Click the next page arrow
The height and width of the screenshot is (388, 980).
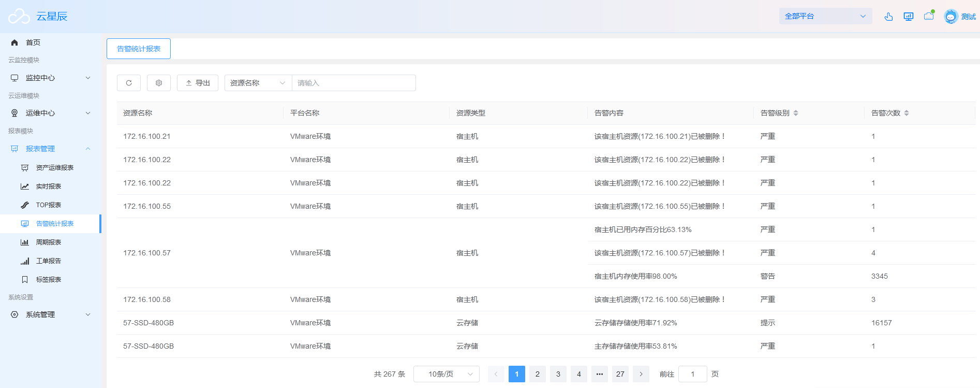(641, 374)
